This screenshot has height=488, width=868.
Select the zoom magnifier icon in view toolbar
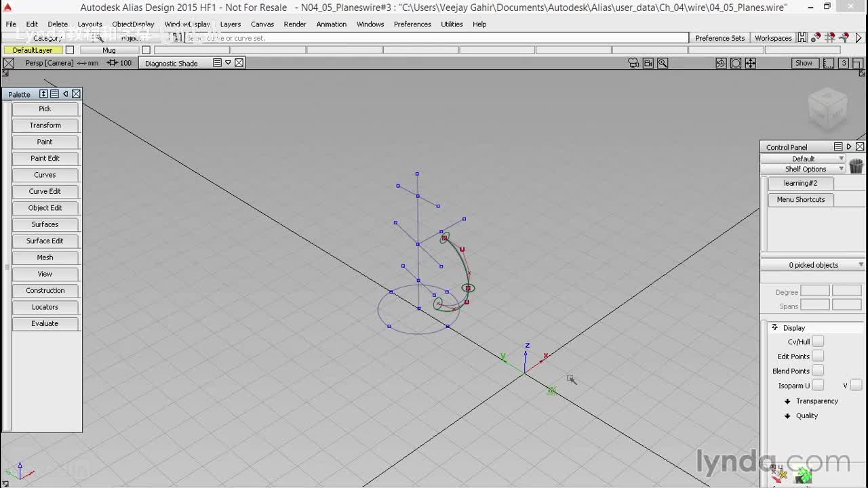(x=663, y=63)
